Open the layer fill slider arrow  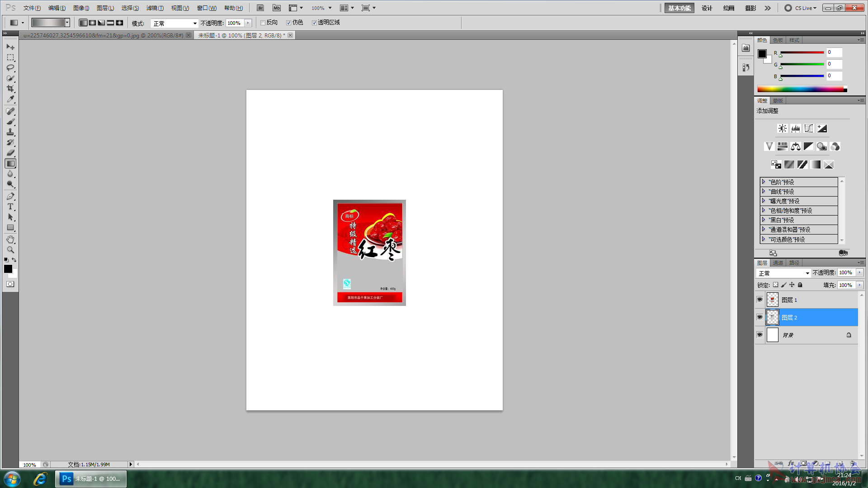pos(859,285)
